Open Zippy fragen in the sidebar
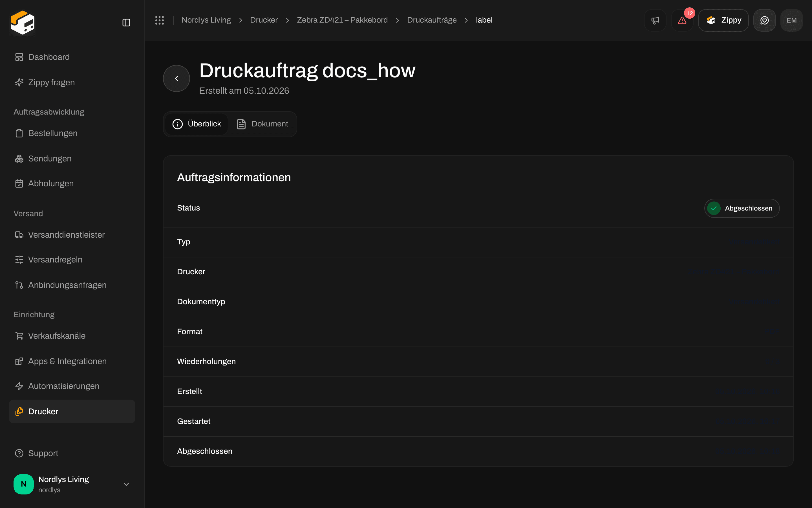This screenshot has width=812, height=508. [x=72, y=82]
